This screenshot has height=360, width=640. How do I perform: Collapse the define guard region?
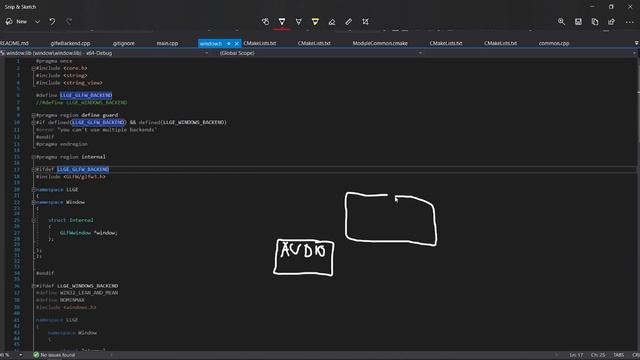[34, 115]
